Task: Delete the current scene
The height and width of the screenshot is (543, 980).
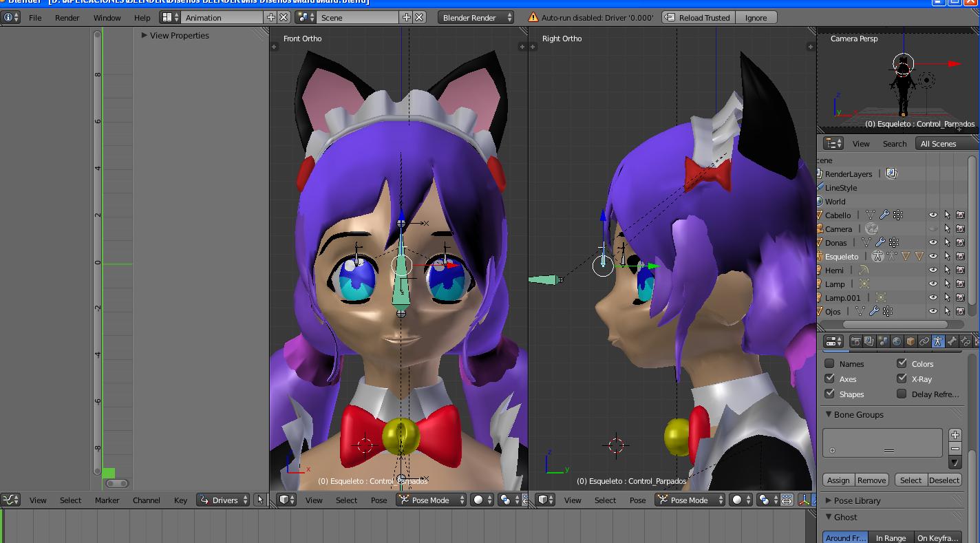Action: (x=419, y=17)
